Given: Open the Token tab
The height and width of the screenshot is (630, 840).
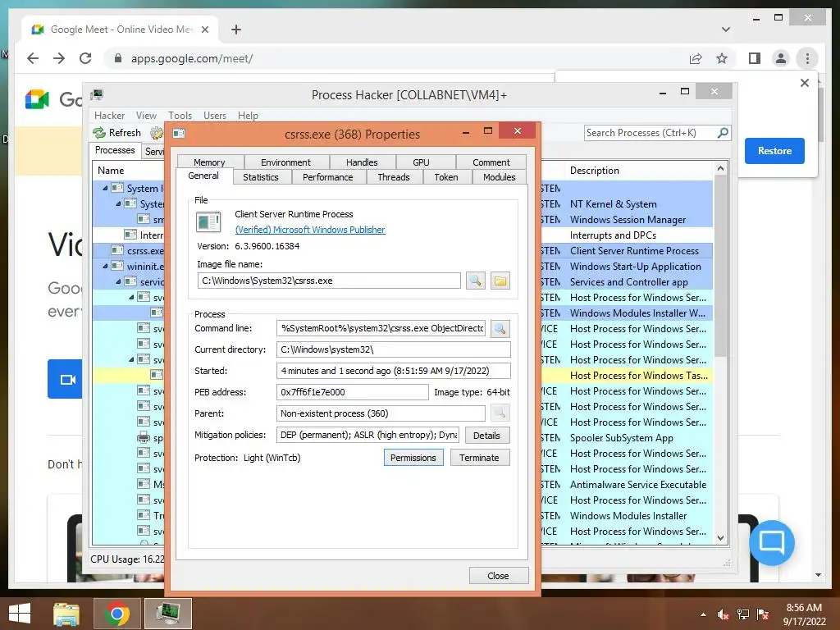Looking at the screenshot, I should tap(446, 177).
